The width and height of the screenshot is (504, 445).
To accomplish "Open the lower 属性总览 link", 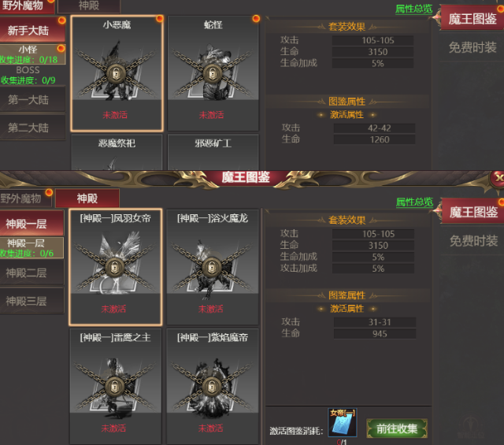I will coord(414,202).
